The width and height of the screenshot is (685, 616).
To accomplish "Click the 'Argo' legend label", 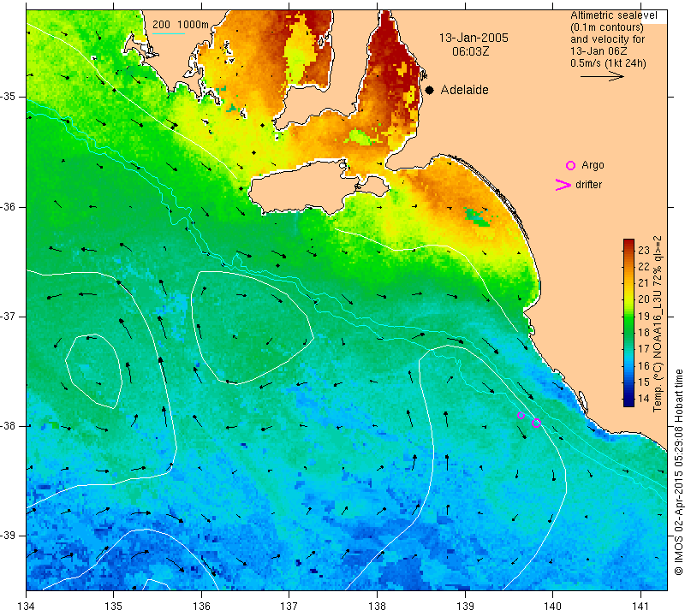I will pos(593,165).
